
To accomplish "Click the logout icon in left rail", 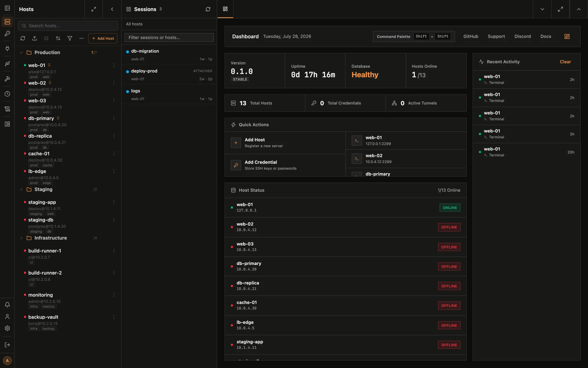I will click(7, 345).
